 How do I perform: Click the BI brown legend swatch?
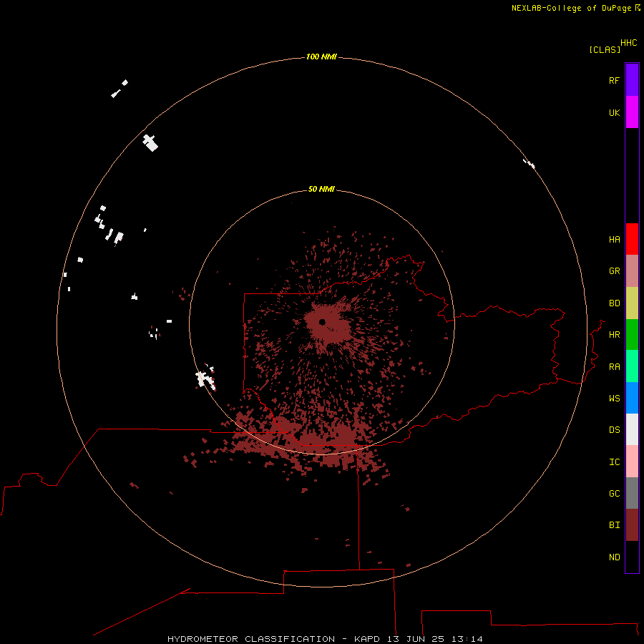point(632,525)
